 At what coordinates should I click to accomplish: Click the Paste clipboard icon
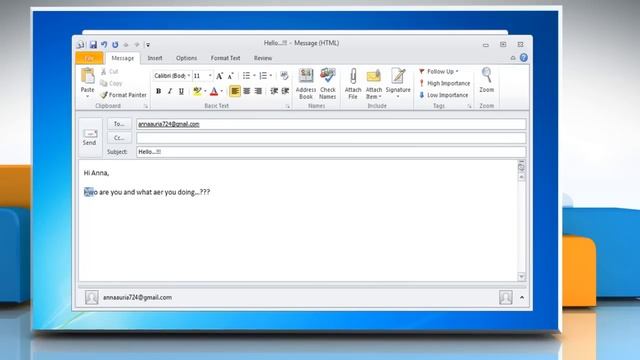[87, 76]
